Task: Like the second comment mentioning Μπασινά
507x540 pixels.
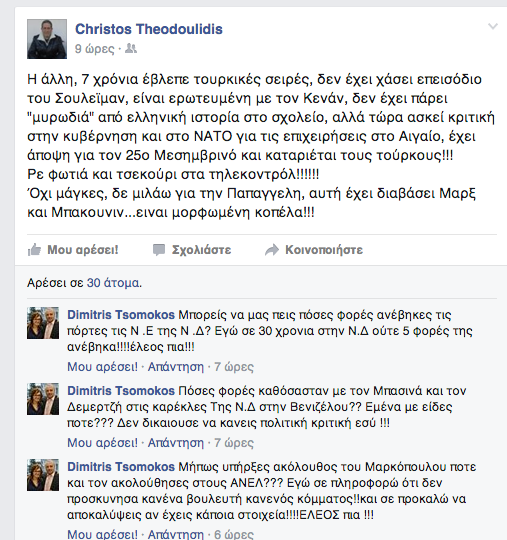Action: click(x=102, y=443)
